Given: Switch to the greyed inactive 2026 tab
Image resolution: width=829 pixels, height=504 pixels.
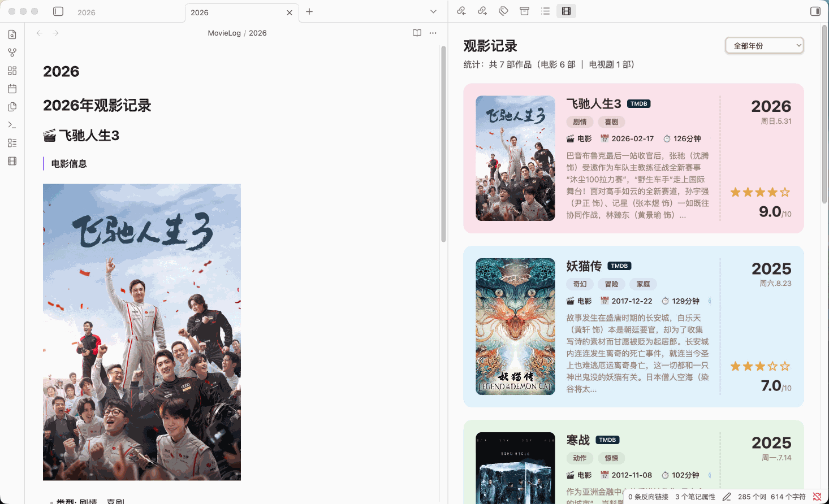Looking at the screenshot, I should pos(87,12).
